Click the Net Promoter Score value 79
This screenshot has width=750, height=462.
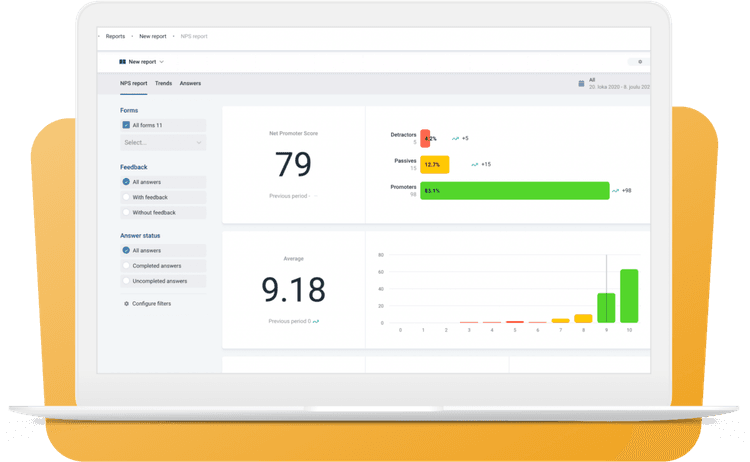pos(293,165)
